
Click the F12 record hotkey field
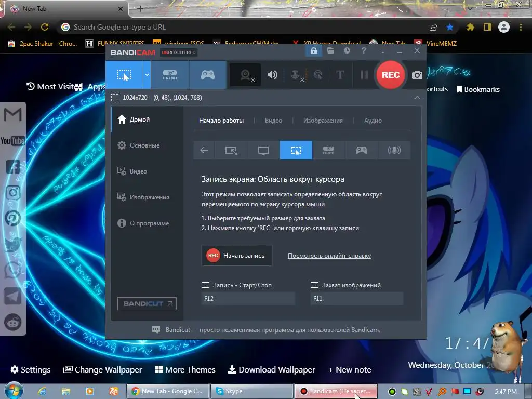[x=248, y=299]
